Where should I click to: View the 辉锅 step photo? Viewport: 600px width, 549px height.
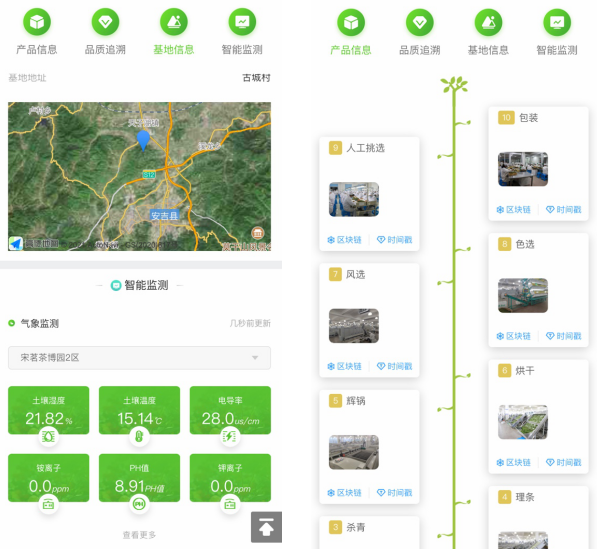[354, 452]
